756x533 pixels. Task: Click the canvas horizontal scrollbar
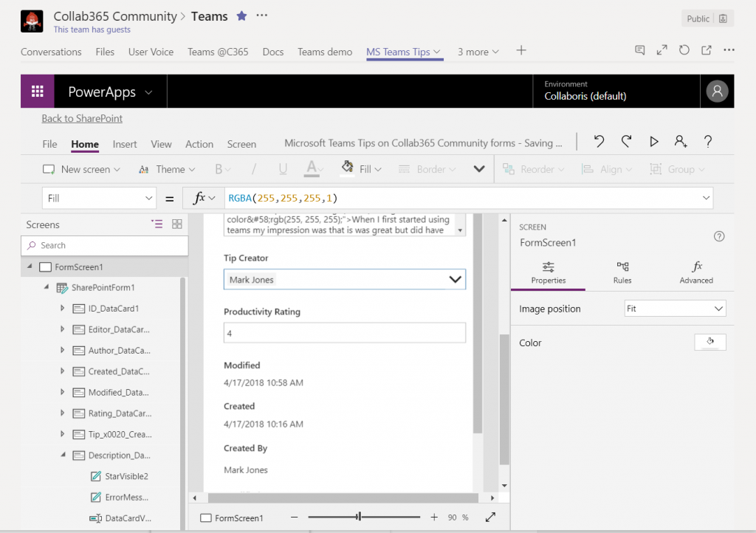[x=343, y=498]
